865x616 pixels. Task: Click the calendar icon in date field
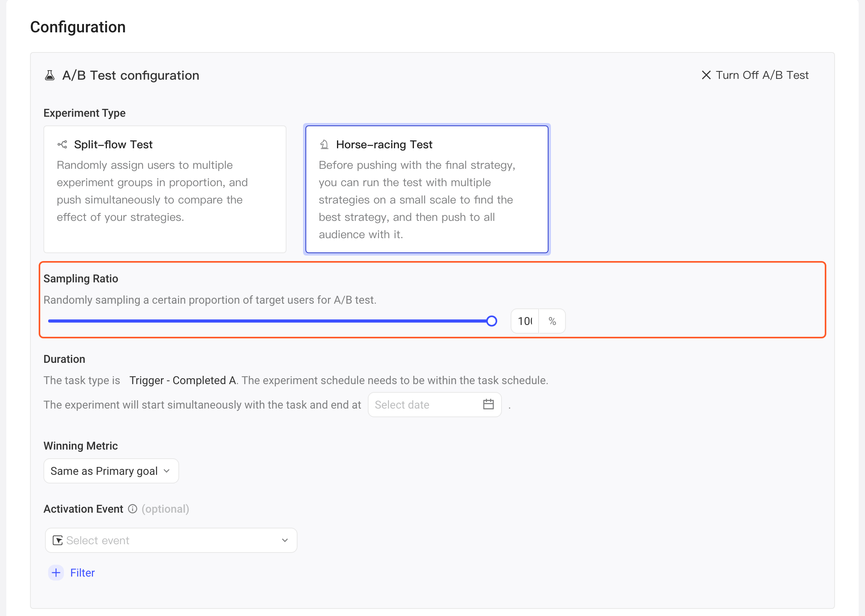(489, 404)
